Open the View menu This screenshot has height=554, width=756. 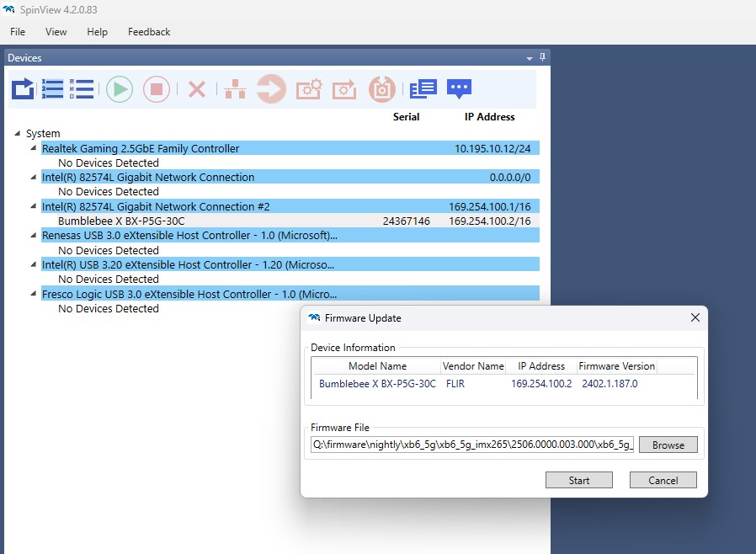[56, 32]
